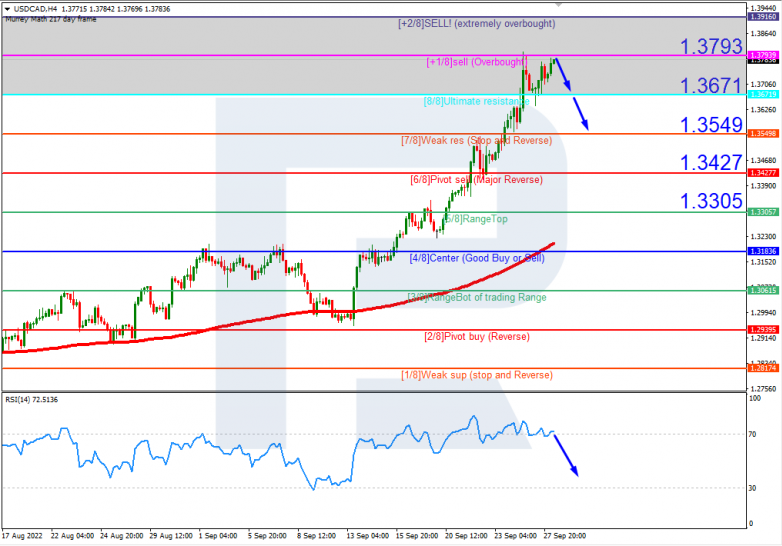Click the 1.39440 price scale value
Image resolution: width=782 pixels, height=546 pixels.
tap(764, 8)
